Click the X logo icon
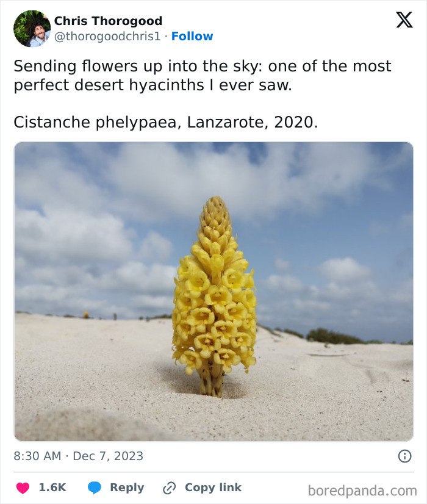 coord(404,20)
